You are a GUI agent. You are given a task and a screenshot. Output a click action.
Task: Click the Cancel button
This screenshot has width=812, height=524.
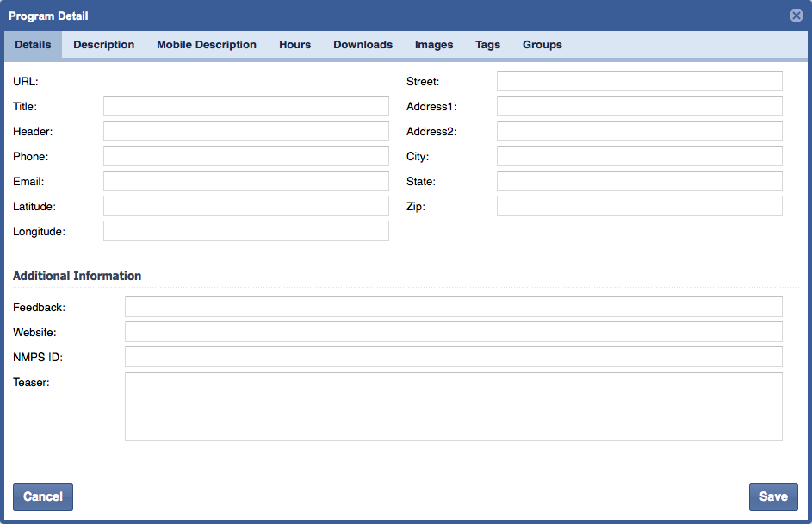click(43, 496)
